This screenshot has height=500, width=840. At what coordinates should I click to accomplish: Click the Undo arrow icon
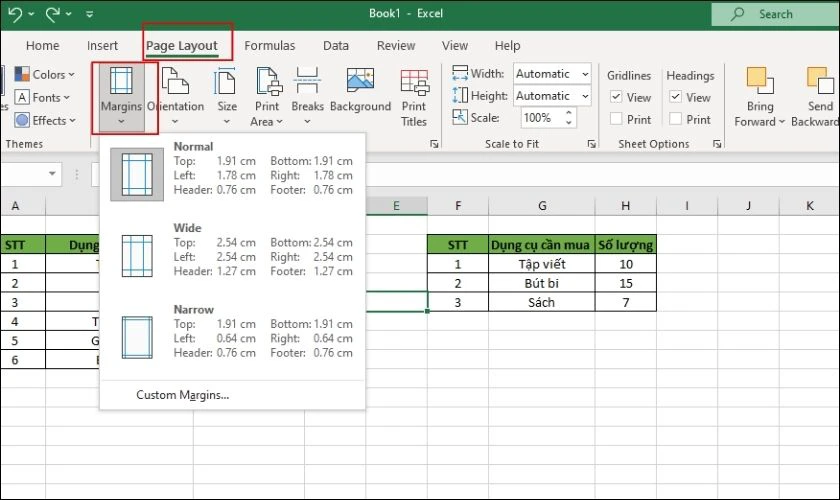coord(16,14)
